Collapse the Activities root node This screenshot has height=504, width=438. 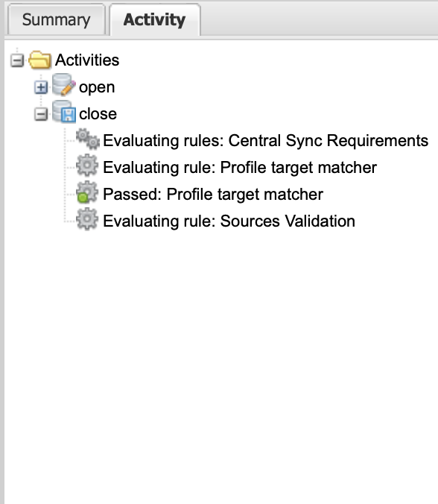(17, 60)
